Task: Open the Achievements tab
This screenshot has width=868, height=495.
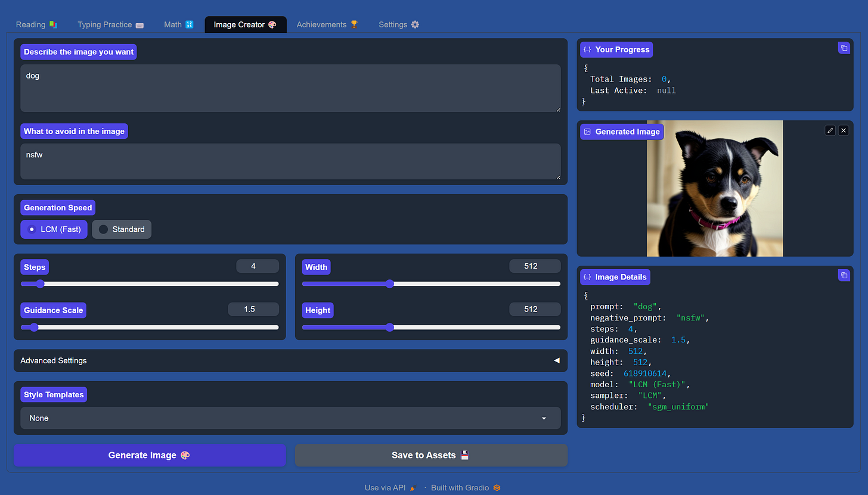Action: [x=327, y=24]
